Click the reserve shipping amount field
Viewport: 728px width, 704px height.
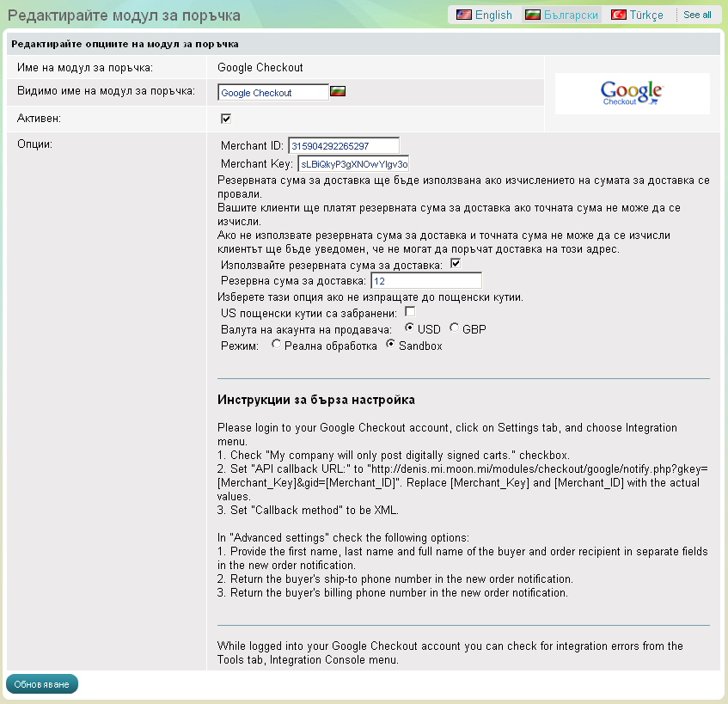coord(425,281)
